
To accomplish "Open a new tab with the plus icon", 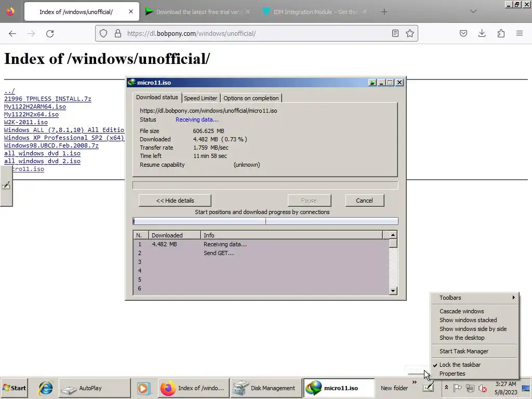I will [x=384, y=12].
